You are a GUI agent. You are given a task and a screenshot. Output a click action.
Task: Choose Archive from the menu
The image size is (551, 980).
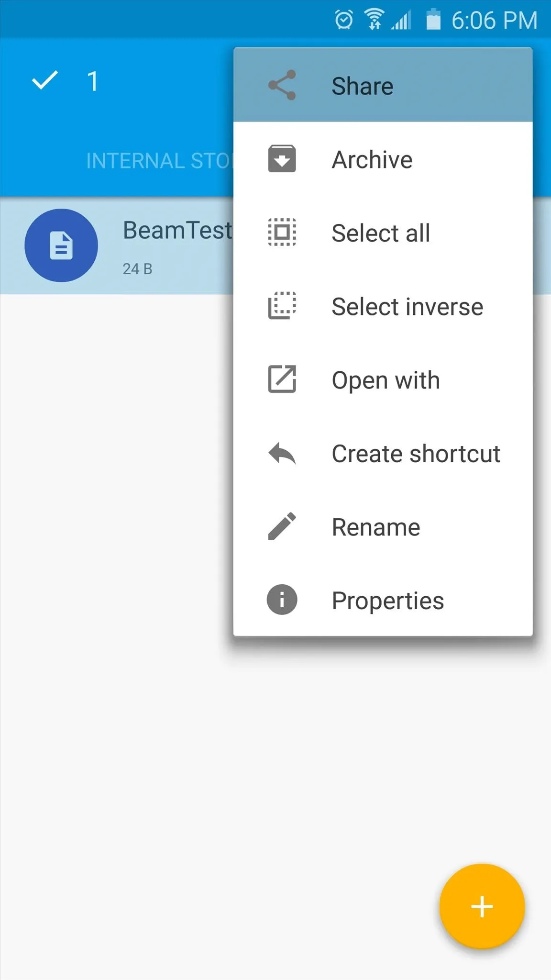[383, 159]
